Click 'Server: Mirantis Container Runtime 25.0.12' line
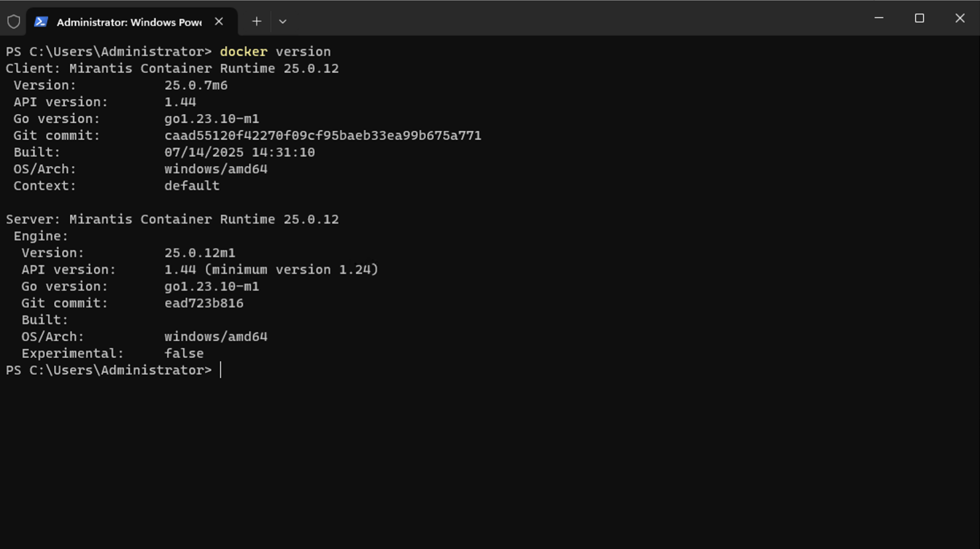Screen dimensions: 980x549 point(172,219)
